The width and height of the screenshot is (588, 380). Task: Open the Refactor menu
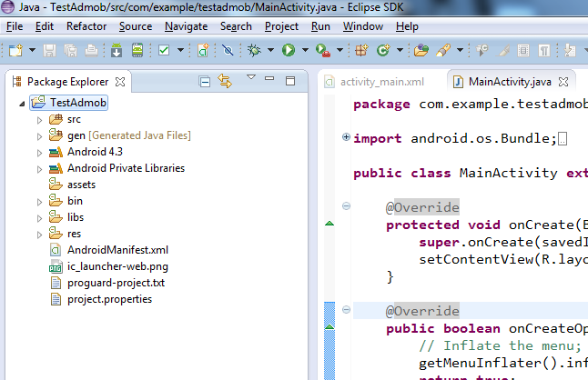tap(86, 26)
